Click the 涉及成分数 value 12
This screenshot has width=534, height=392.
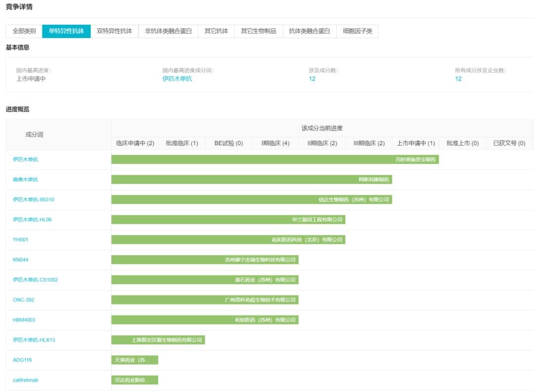click(312, 79)
